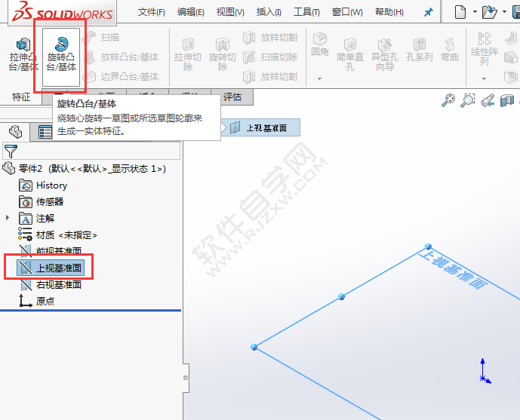
Task: Select the 传感器 (Sensors) tree item
Action: (x=41, y=202)
